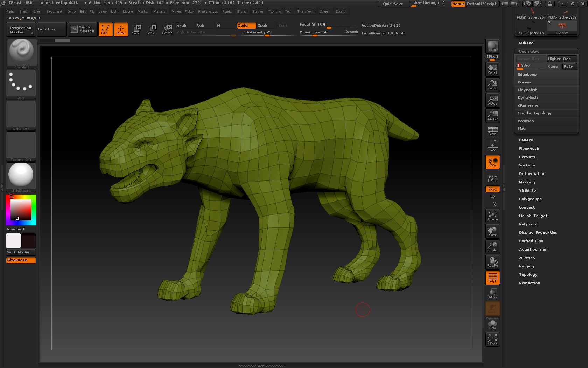
Task: Select the top shelf Scale tool
Action: click(x=151, y=29)
